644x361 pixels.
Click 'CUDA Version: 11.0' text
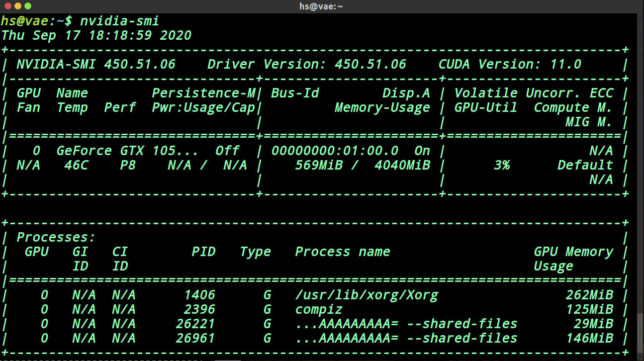point(510,64)
